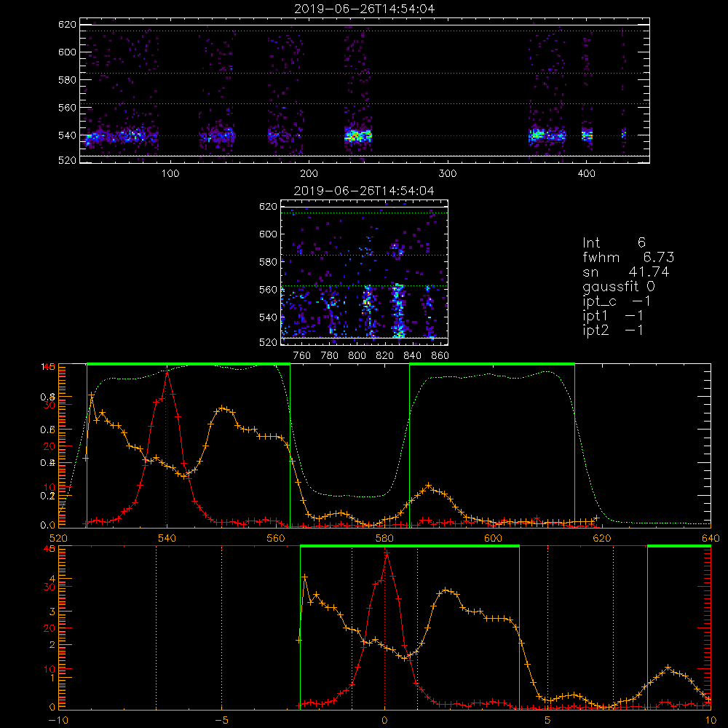Click x-axis label 600 on third plot
Screen dimensions: 728x728
point(493,538)
